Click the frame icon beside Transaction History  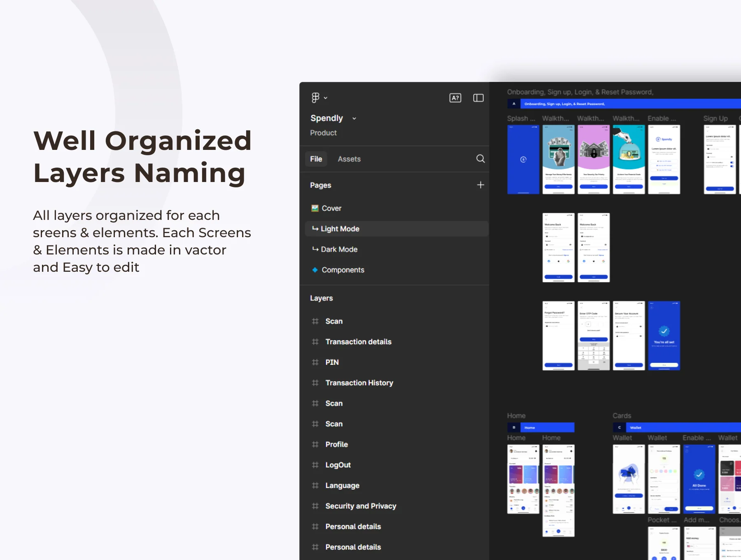pos(315,383)
